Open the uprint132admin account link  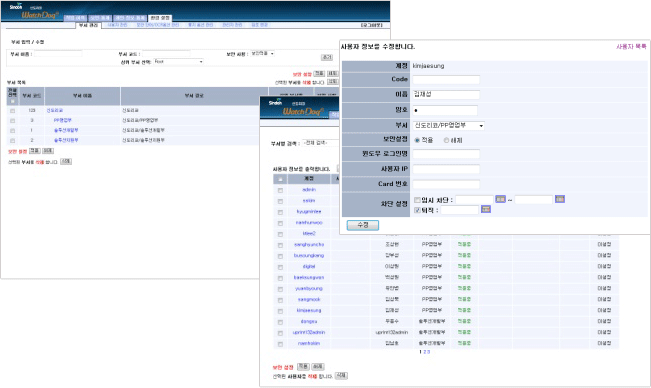click(309, 332)
